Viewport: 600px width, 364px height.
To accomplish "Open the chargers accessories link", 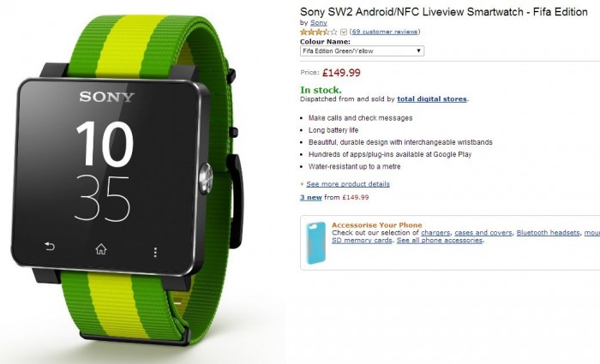I will point(435,233).
